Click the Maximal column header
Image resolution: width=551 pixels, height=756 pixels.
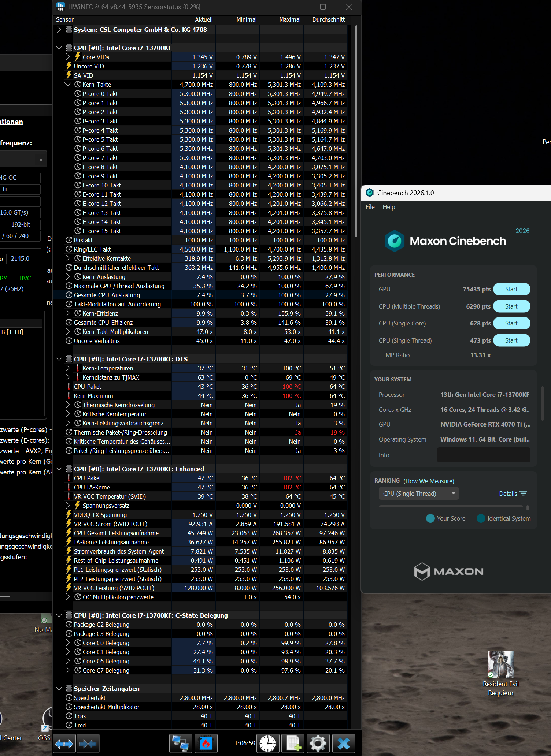coord(281,19)
